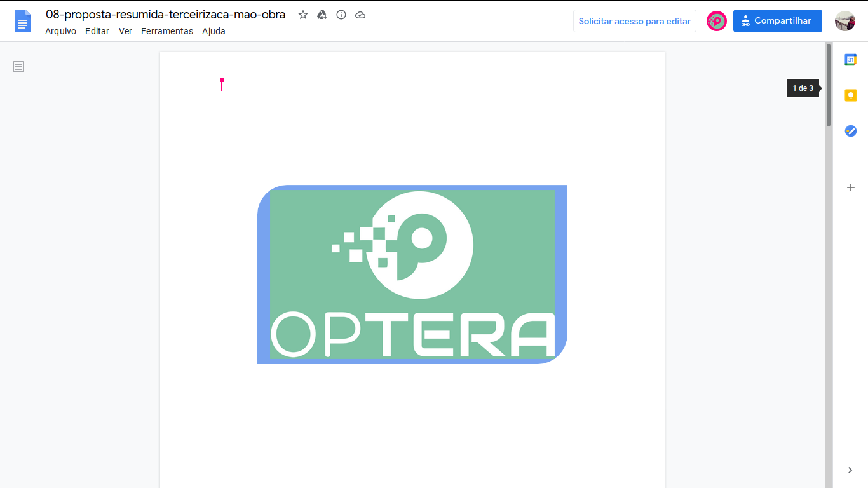Click the Compartilhar button
Screen dimensions: 868x488
(778, 21)
